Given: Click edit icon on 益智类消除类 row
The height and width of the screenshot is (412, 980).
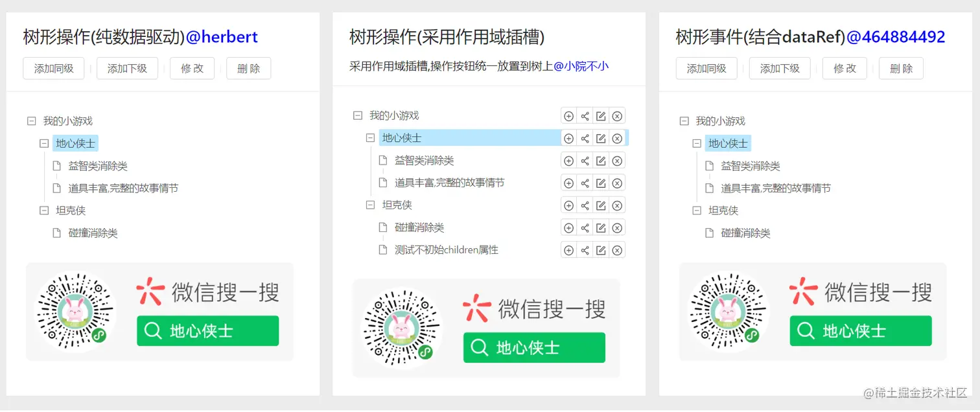Looking at the screenshot, I should coord(601,161).
